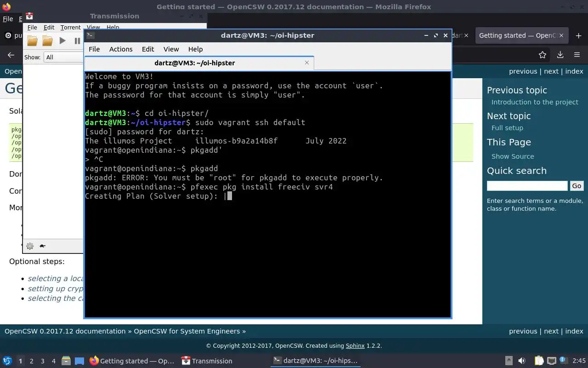Click the eject media tray icon
This screenshot has height=368, width=588.
[509, 361]
